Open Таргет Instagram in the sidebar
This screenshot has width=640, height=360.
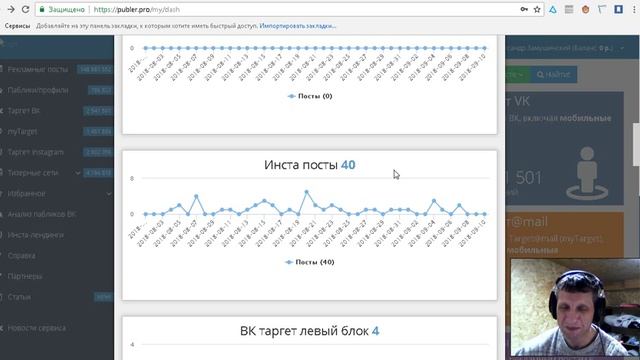36,152
